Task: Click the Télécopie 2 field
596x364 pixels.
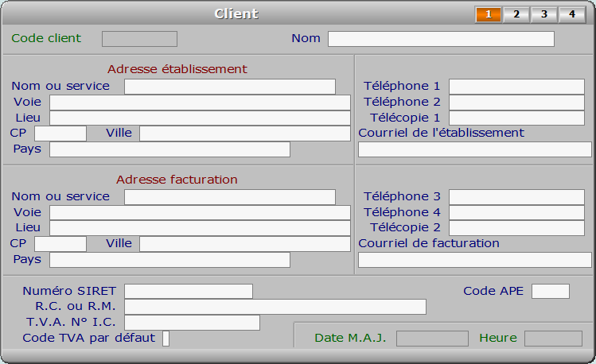Action: point(516,228)
